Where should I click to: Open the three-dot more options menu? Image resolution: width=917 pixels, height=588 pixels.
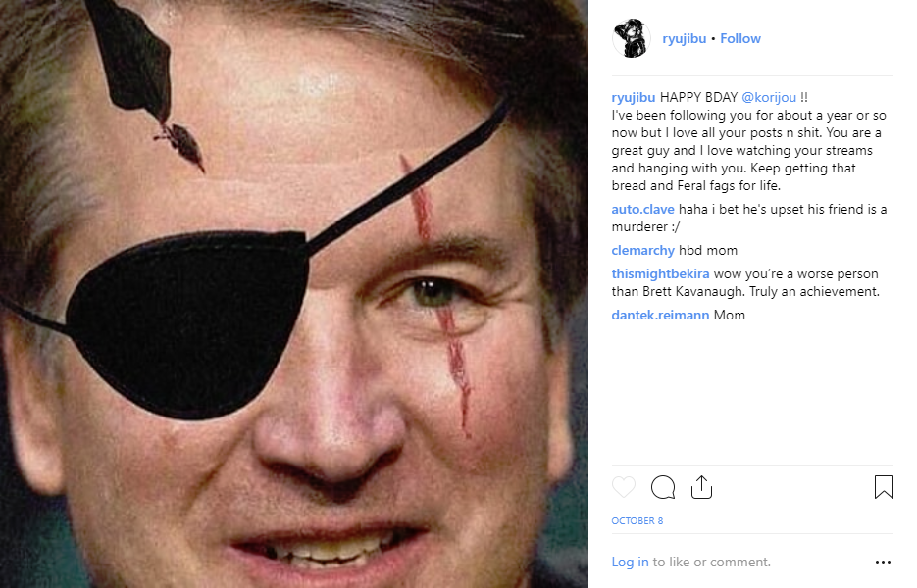[883, 562]
